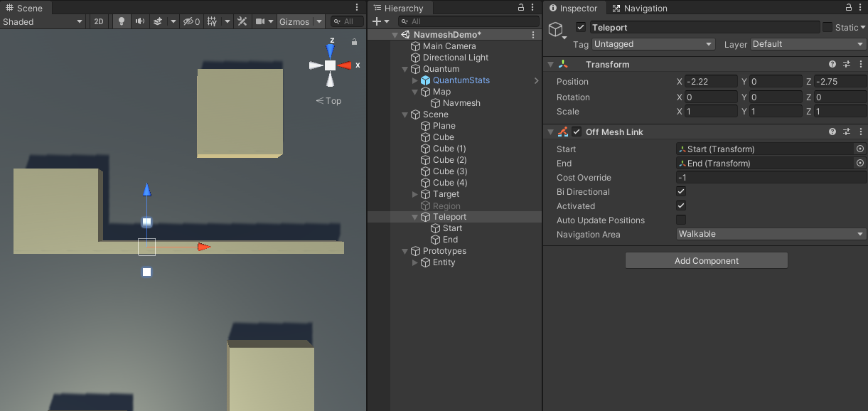The image size is (868, 411).
Task: Select Plane object in Hierarchy
Action: coord(444,126)
